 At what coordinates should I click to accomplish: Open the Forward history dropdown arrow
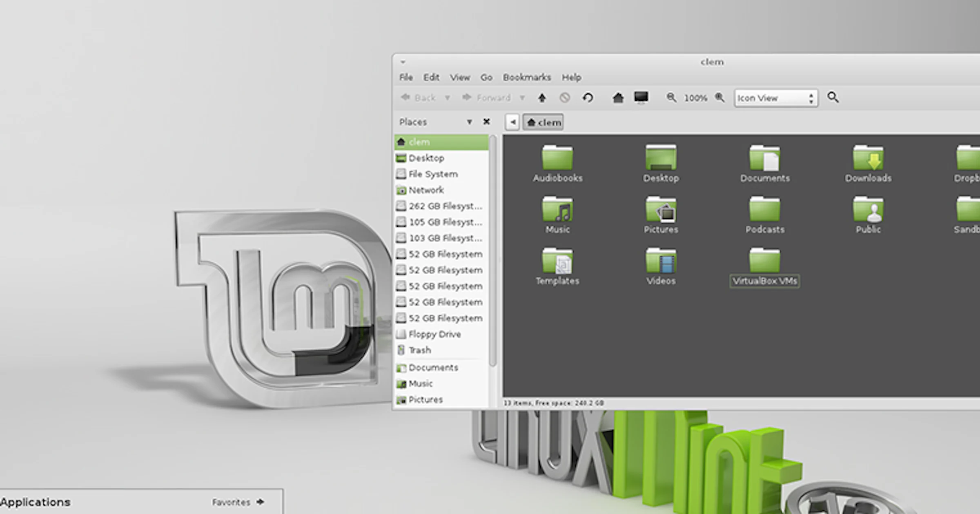click(522, 98)
